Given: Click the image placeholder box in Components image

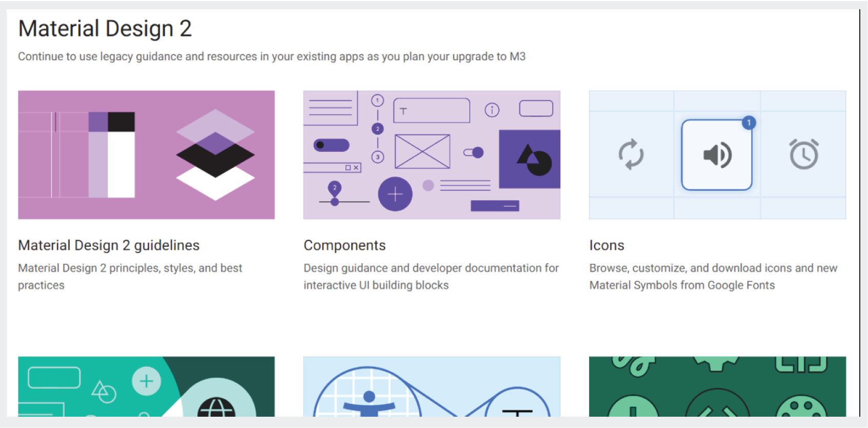Looking at the screenshot, I should point(422,151).
